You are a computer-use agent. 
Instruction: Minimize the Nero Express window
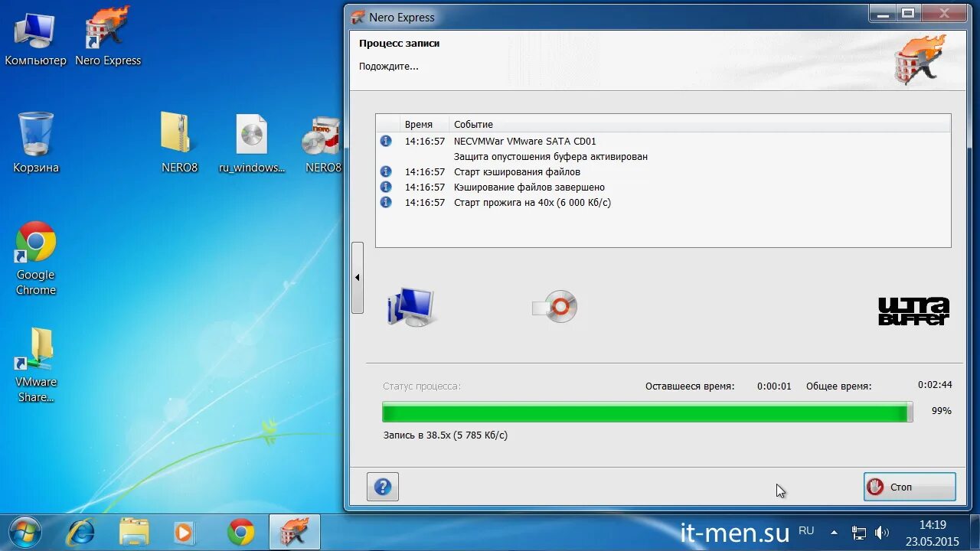coord(883,13)
